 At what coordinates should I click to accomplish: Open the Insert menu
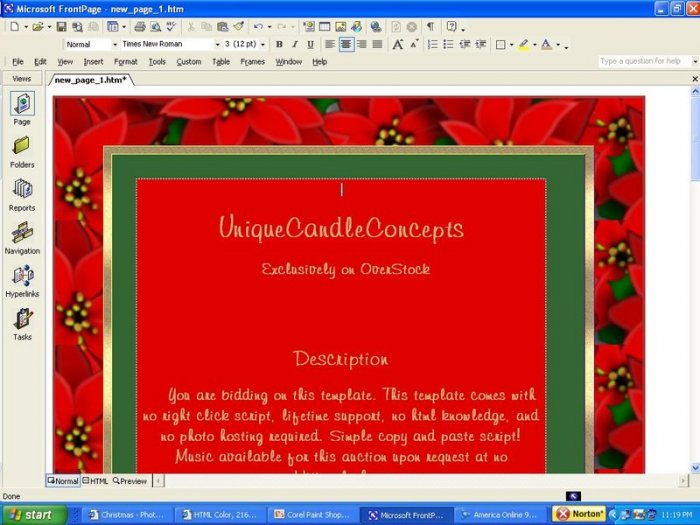coord(93,62)
